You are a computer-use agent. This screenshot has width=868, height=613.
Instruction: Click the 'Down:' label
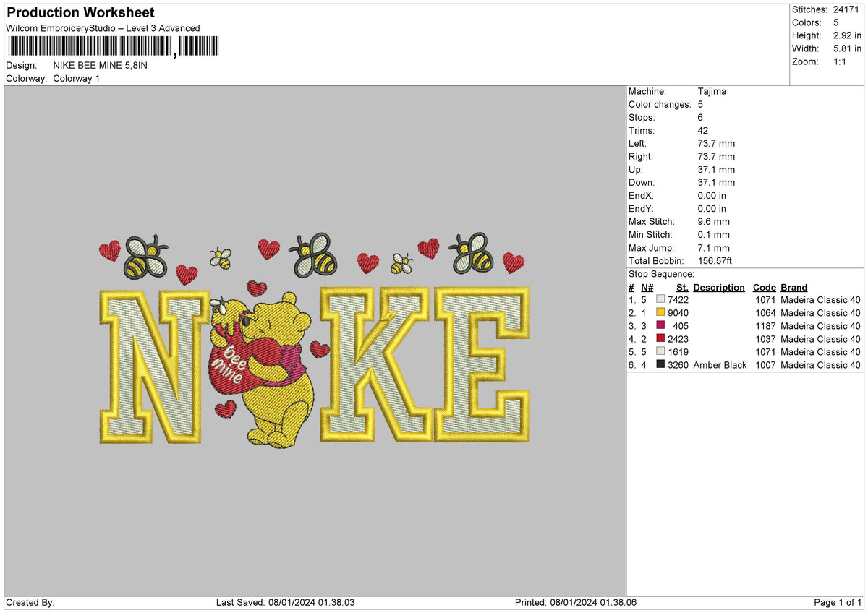pyautogui.click(x=642, y=183)
